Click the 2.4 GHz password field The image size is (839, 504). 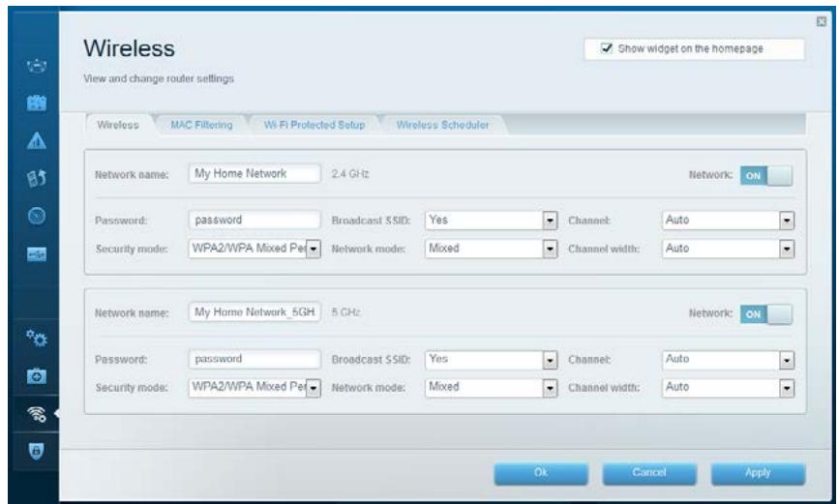tap(255, 220)
